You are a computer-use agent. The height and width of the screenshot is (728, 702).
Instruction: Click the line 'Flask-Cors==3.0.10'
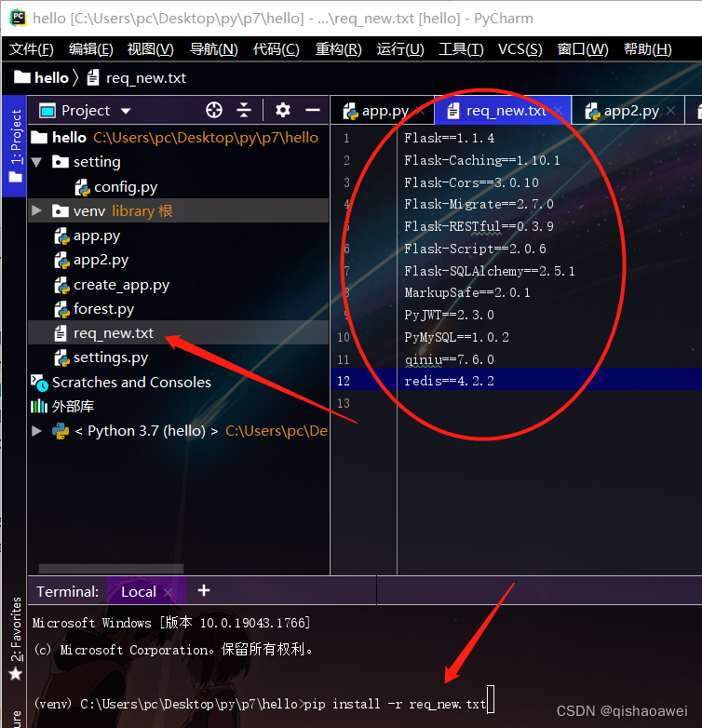(x=471, y=182)
